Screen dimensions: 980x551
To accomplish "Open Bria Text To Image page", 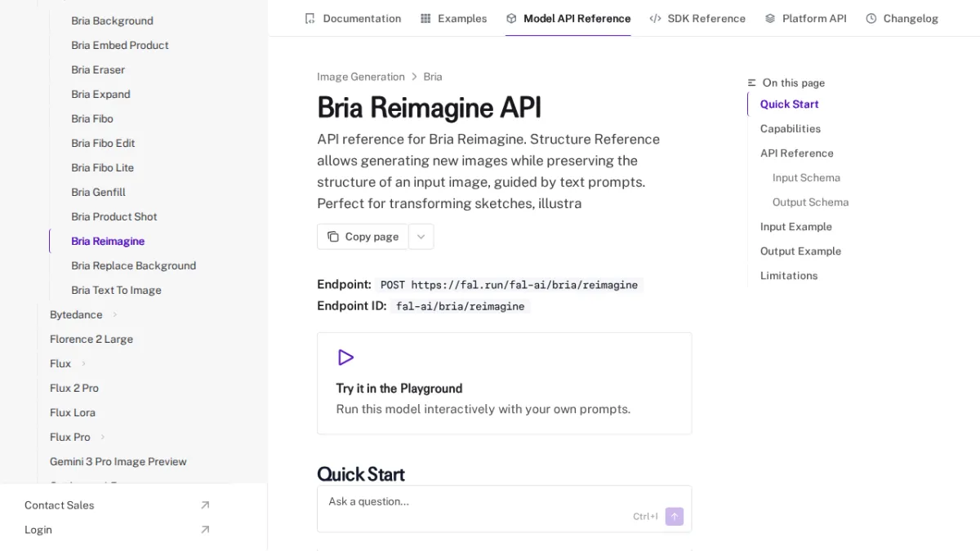I will point(116,290).
